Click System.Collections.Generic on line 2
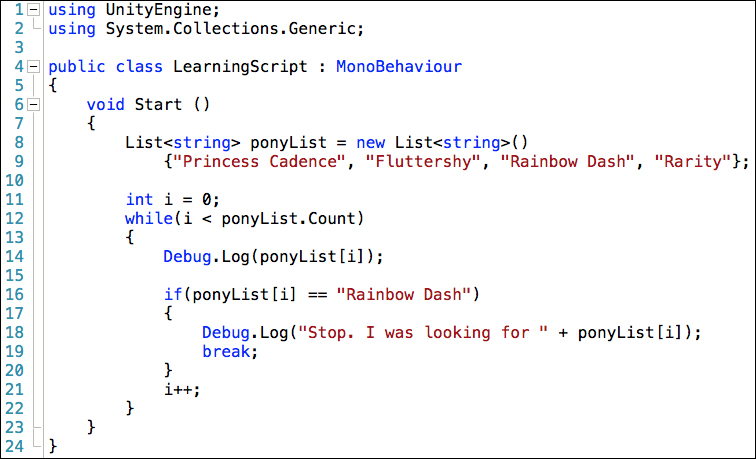Screen dimensions: 756x459 [230, 29]
